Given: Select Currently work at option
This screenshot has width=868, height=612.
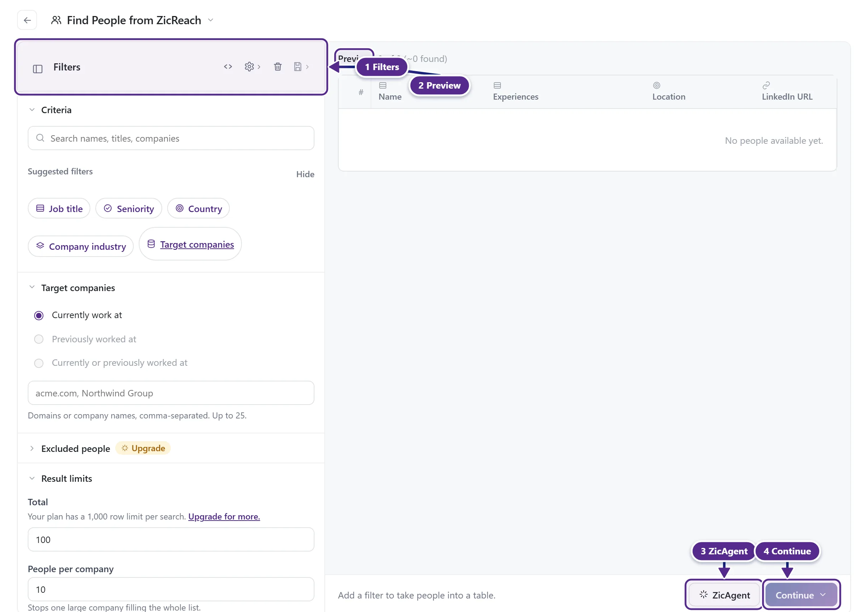Looking at the screenshot, I should (38, 316).
